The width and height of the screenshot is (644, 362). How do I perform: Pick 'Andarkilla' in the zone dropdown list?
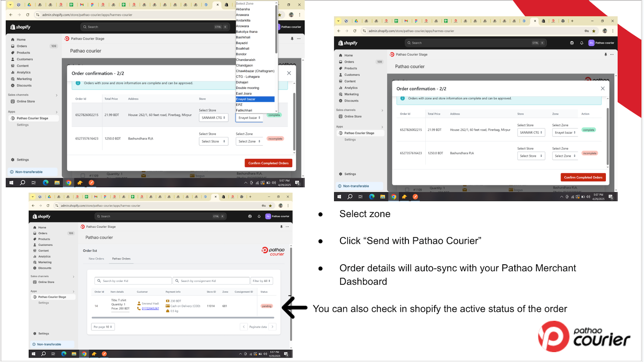pos(243,21)
